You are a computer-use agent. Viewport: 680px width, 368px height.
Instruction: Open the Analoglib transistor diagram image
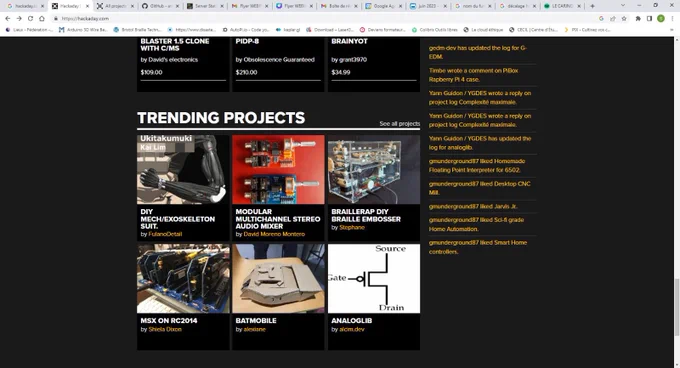click(374, 278)
